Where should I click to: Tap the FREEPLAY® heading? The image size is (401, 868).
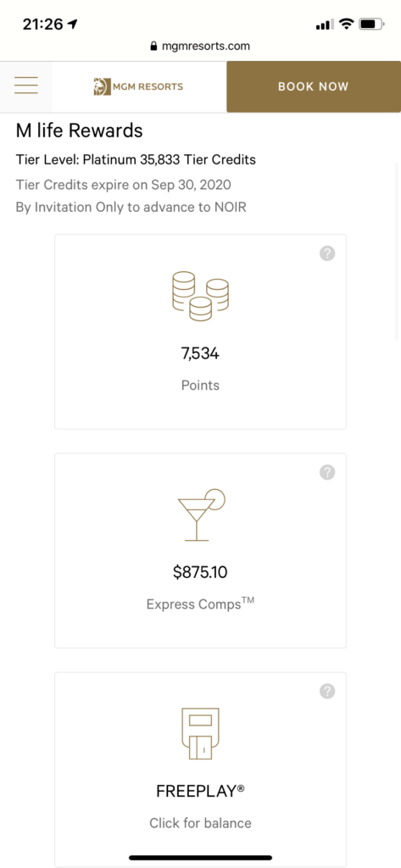pyautogui.click(x=200, y=791)
